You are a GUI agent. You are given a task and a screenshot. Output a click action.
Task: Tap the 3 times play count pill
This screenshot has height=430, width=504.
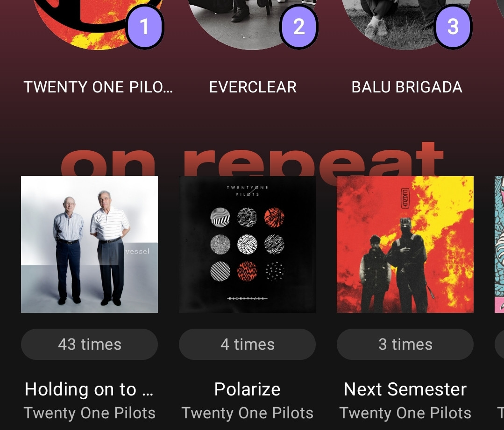(405, 344)
